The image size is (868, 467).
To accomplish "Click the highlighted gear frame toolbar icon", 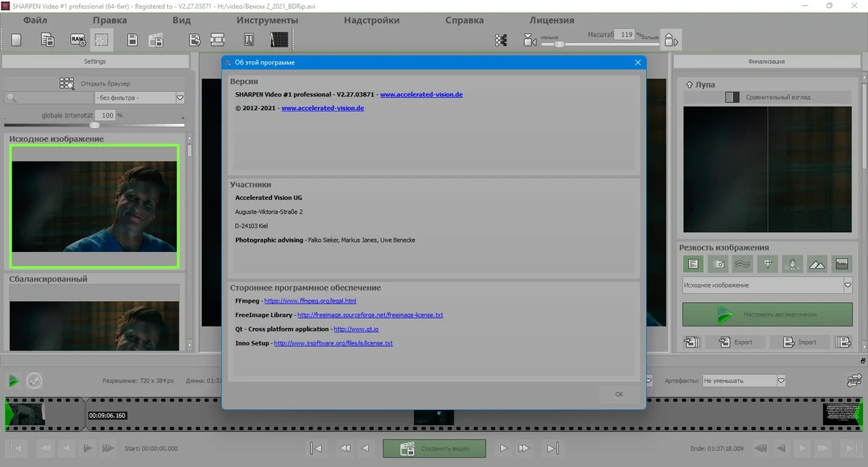I will click(102, 40).
